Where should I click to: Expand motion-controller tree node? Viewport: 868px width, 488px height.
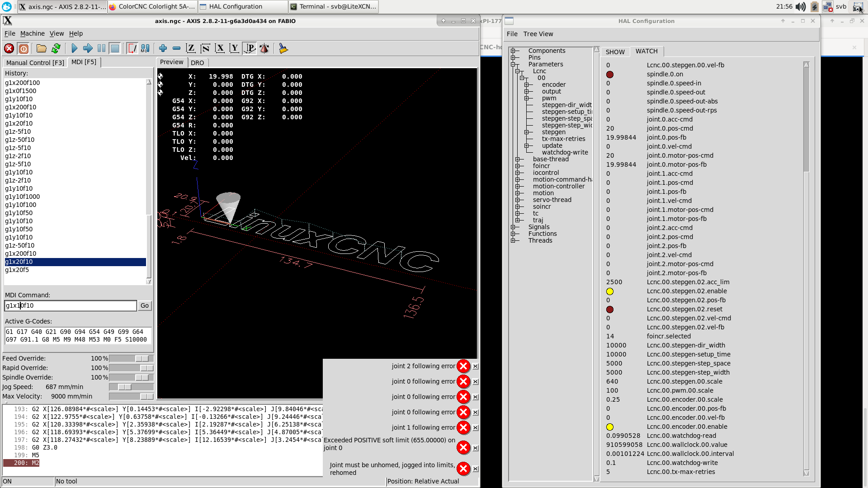(518, 186)
